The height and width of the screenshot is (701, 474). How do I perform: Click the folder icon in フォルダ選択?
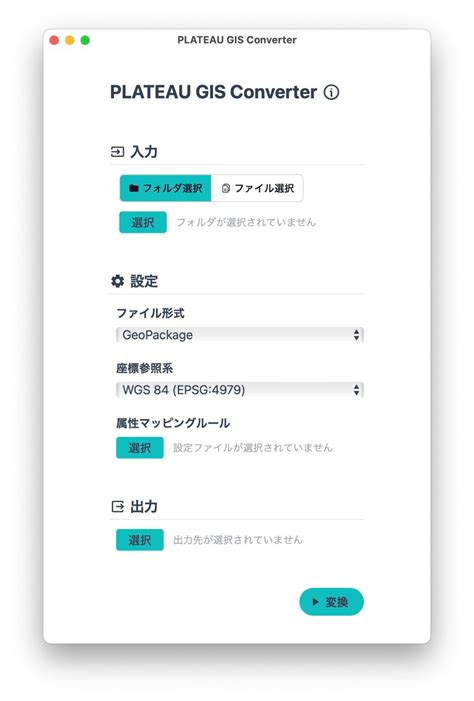pyautogui.click(x=133, y=188)
